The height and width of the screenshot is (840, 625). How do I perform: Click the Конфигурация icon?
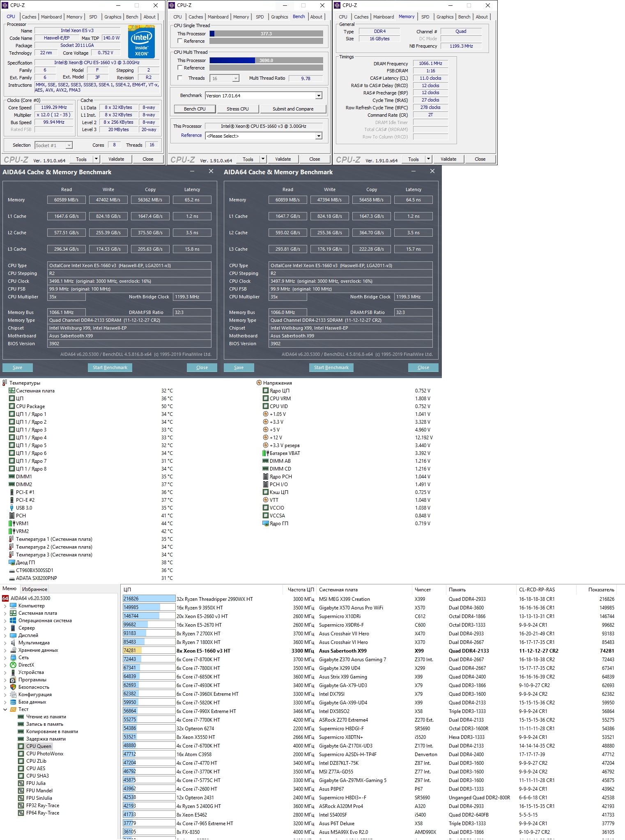(x=13, y=695)
